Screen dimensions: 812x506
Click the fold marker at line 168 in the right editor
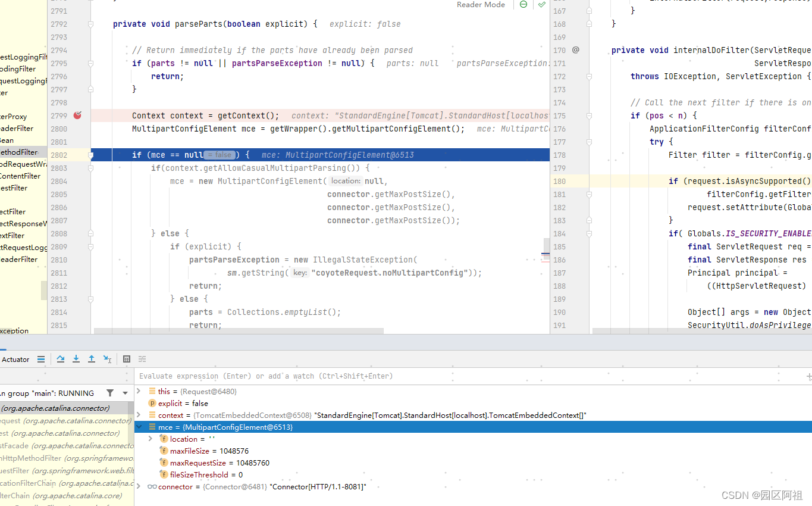(589, 24)
